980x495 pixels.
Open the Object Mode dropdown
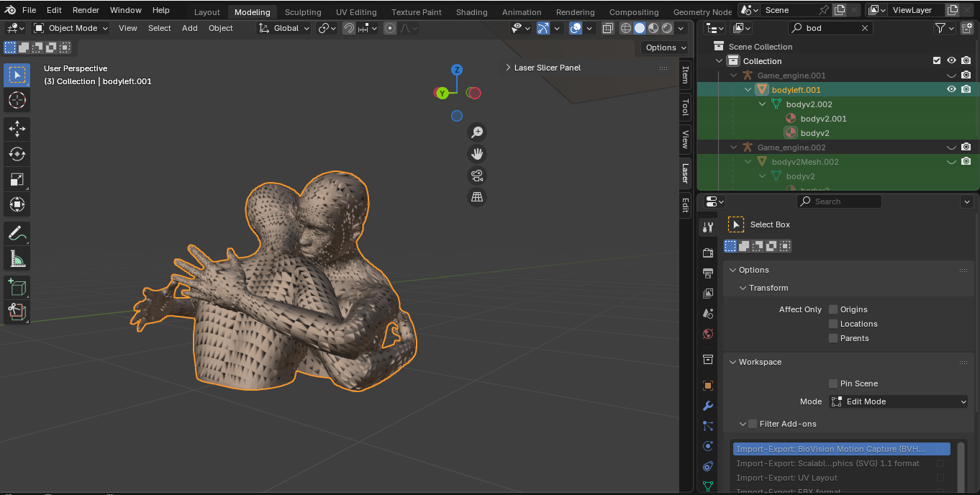coord(71,28)
